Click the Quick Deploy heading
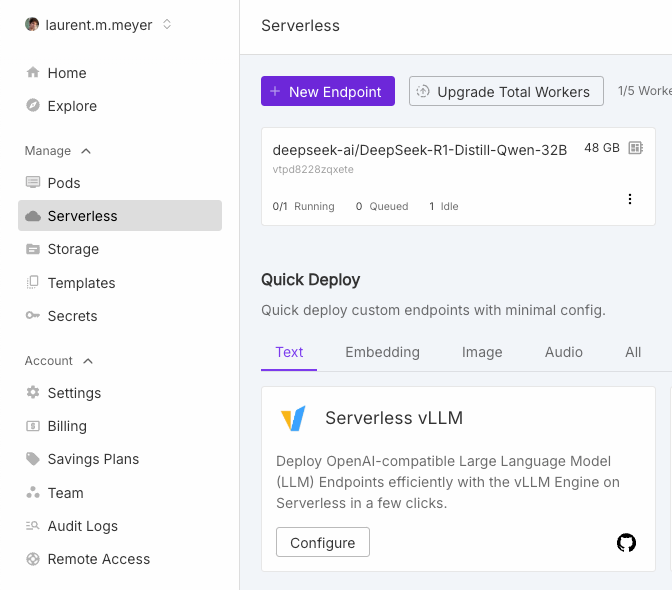Image resolution: width=672 pixels, height=590 pixels. 310,280
